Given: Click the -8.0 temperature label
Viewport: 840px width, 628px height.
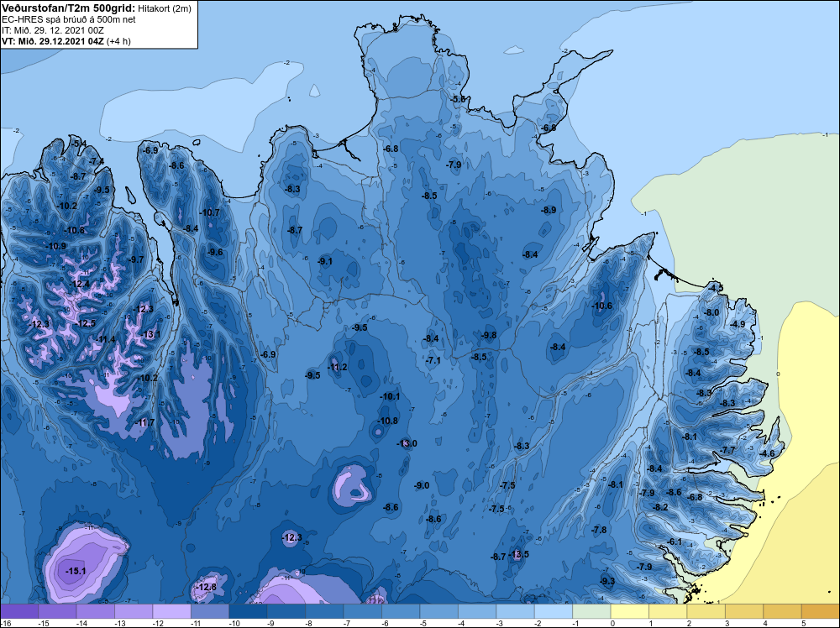Looking at the screenshot, I should pyautogui.click(x=711, y=312).
